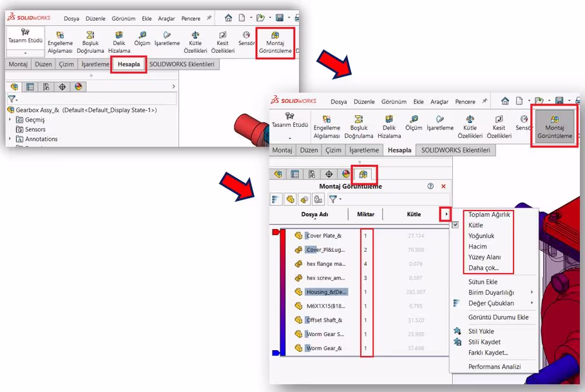Image resolution: width=585 pixels, height=392 pixels.
Task: Choose Hacim from column menu
Action: coord(477,247)
